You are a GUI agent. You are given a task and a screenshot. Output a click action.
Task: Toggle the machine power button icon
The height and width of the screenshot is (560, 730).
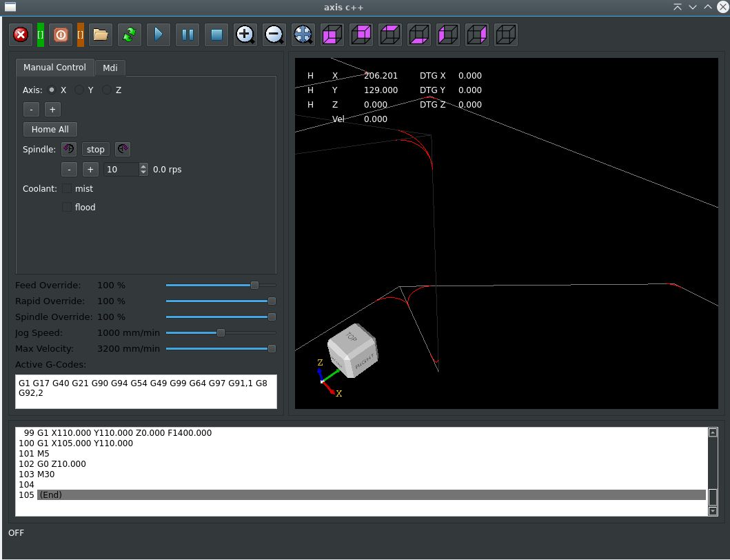[61, 34]
